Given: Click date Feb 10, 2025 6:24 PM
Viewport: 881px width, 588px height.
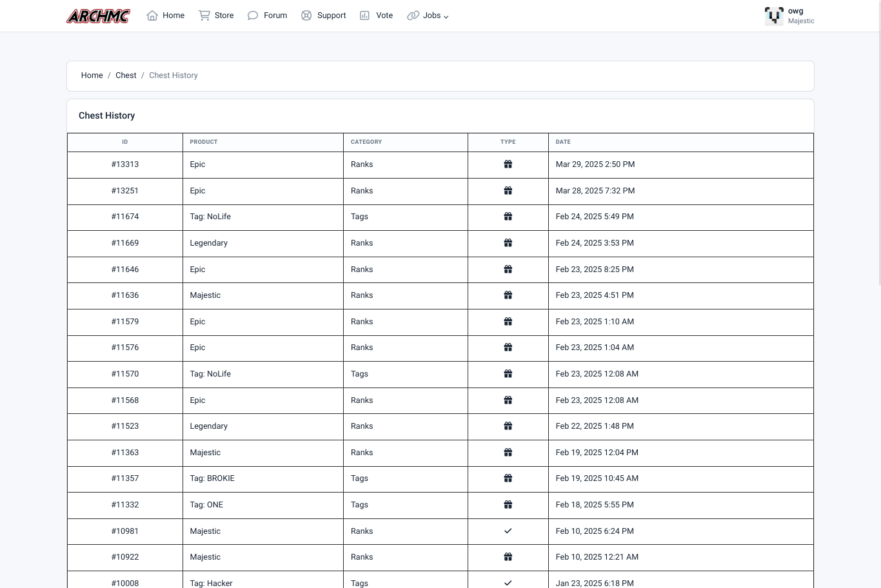Looking at the screenshot, I should 595,531.
